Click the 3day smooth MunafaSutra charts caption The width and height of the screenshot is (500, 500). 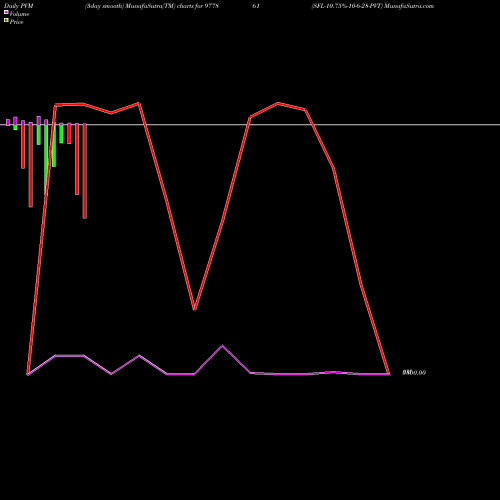point(152,6)
